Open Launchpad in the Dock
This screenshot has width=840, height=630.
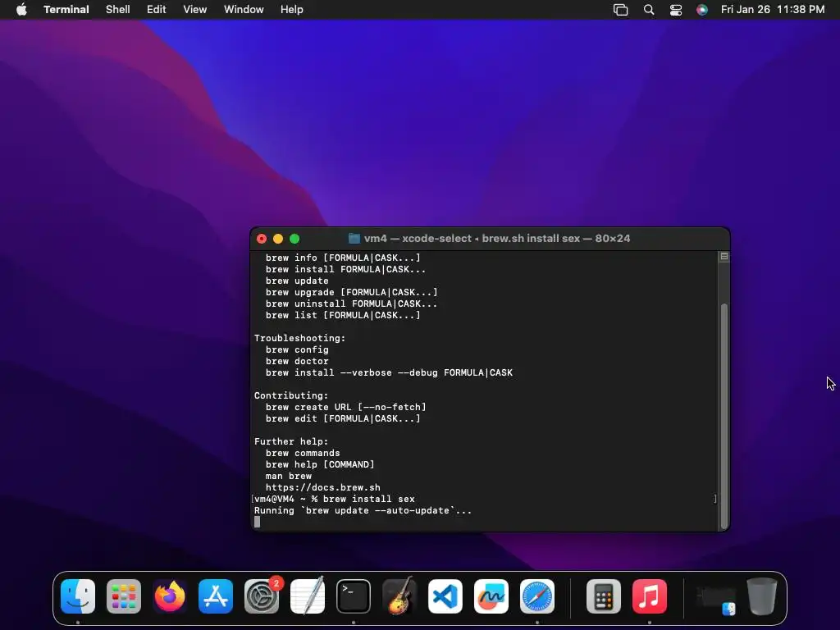[x=124, y=596]
